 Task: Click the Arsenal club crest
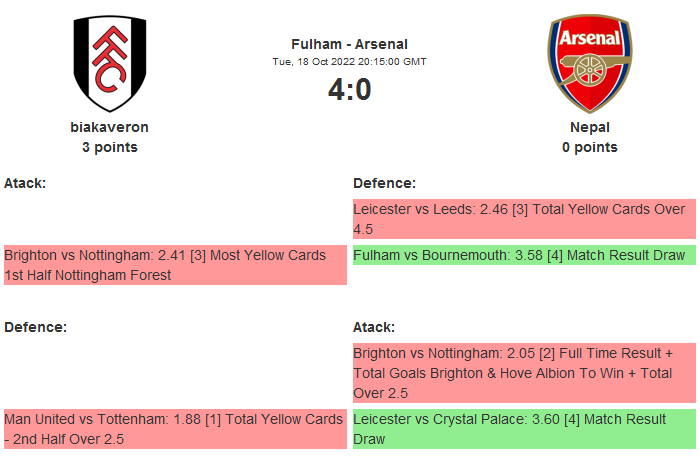coord(589,63)
